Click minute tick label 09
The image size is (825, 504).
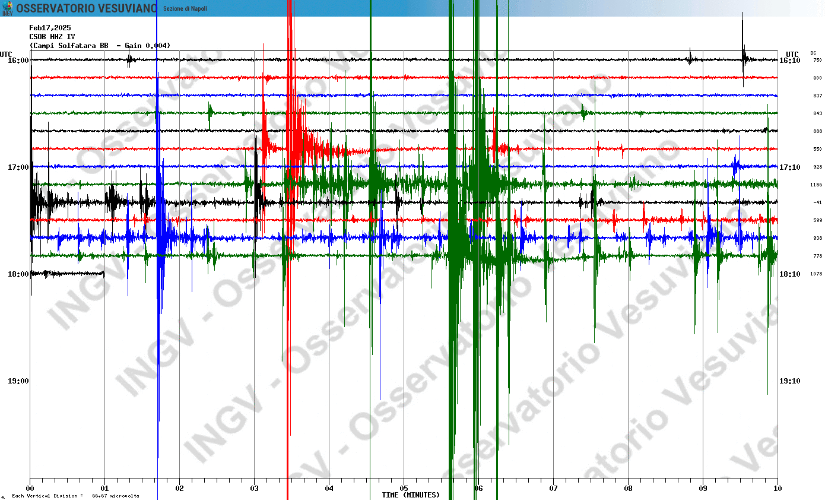tap(703, 489)
